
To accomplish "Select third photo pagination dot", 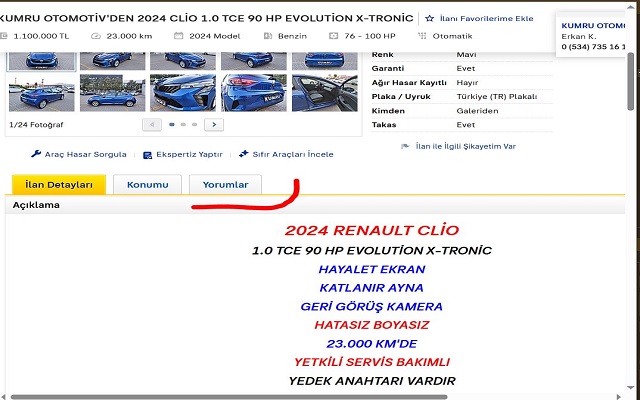I will [x=194, y=124].
